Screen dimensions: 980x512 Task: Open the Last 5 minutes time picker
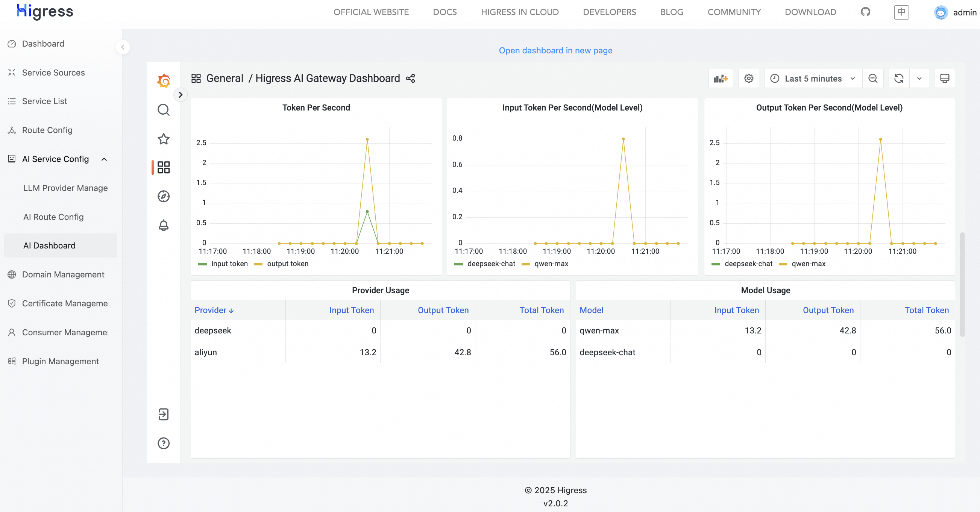[x=813, y=78]
